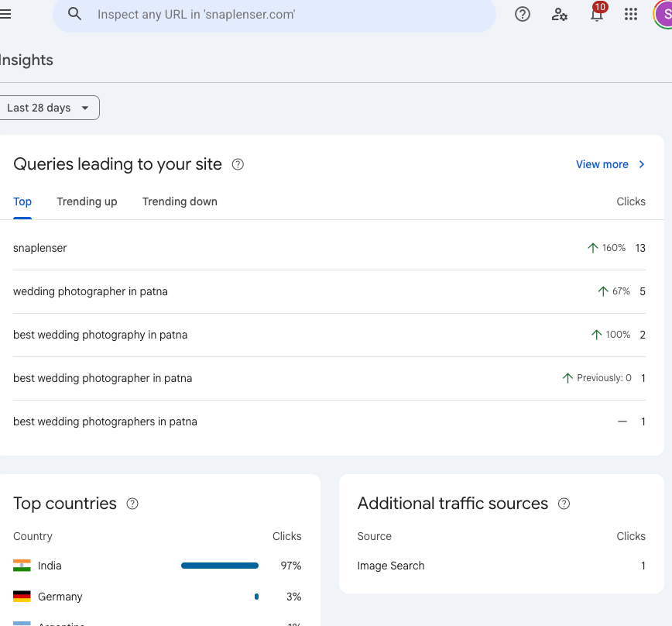Screen dimensions: 672x626
Task: Click the help icon beside Queries leading to your site
Action: point(238,164)
